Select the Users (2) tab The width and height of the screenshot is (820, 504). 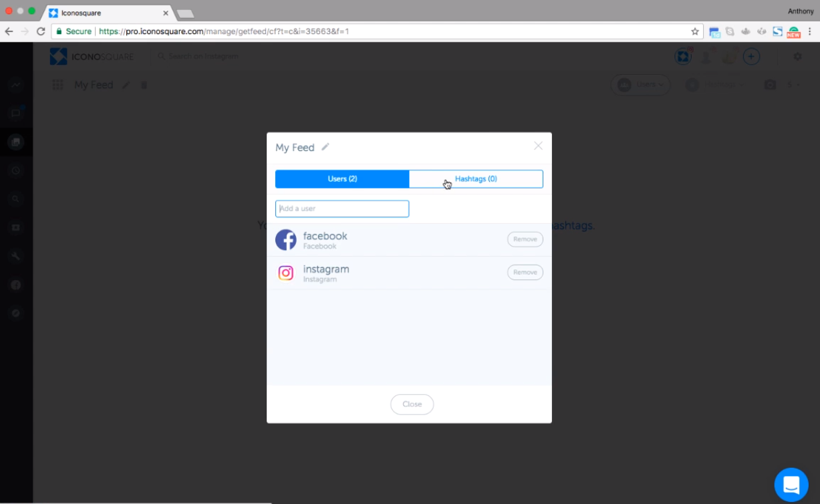(x=342, y=178)
